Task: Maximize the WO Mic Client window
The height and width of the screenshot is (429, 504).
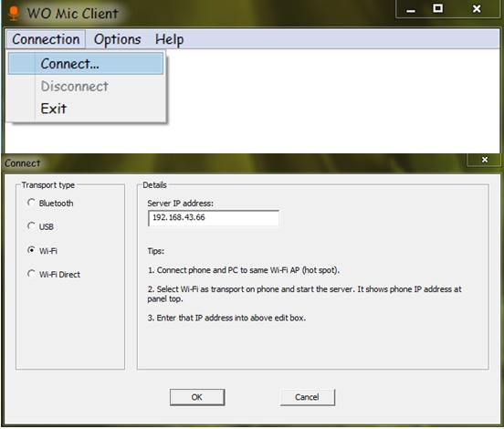Action: pyautogui.click(x=437, y=9)
